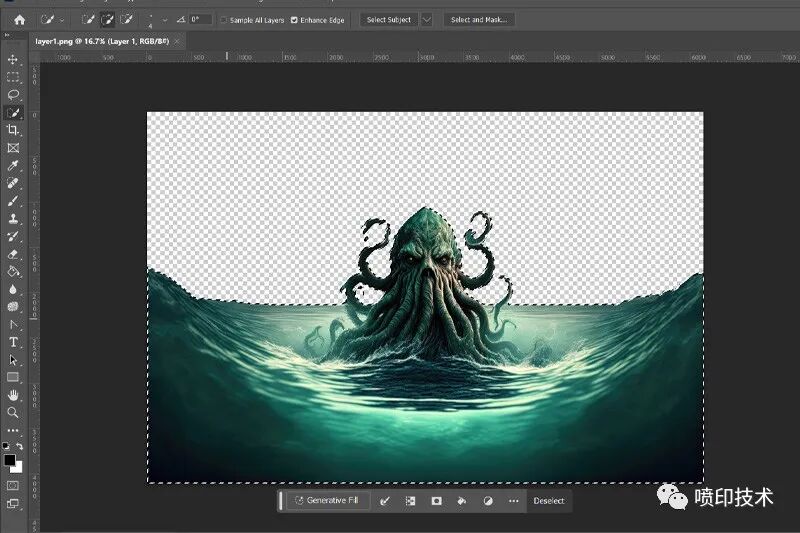The width and height of the screenshot is (800, 533).
Task: Select the Spot Healing Brush tool
Action: [x=13, y=183]
